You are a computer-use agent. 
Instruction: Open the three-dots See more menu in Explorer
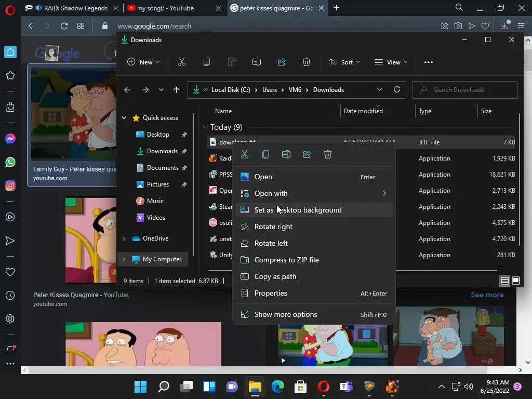pos(429,62)
